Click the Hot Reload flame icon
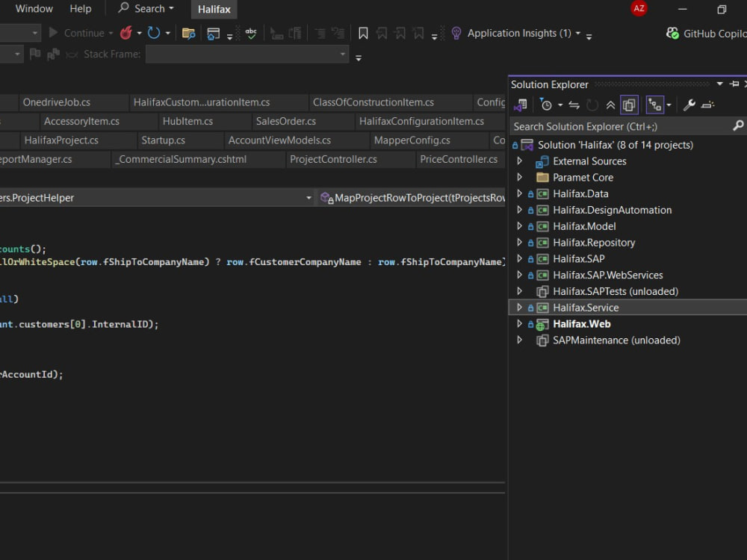 pyautogui.click(x=126, y=33)
